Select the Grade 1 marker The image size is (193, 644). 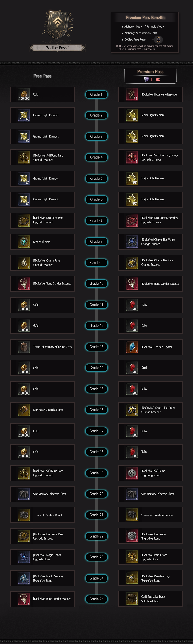coord(96,94)
